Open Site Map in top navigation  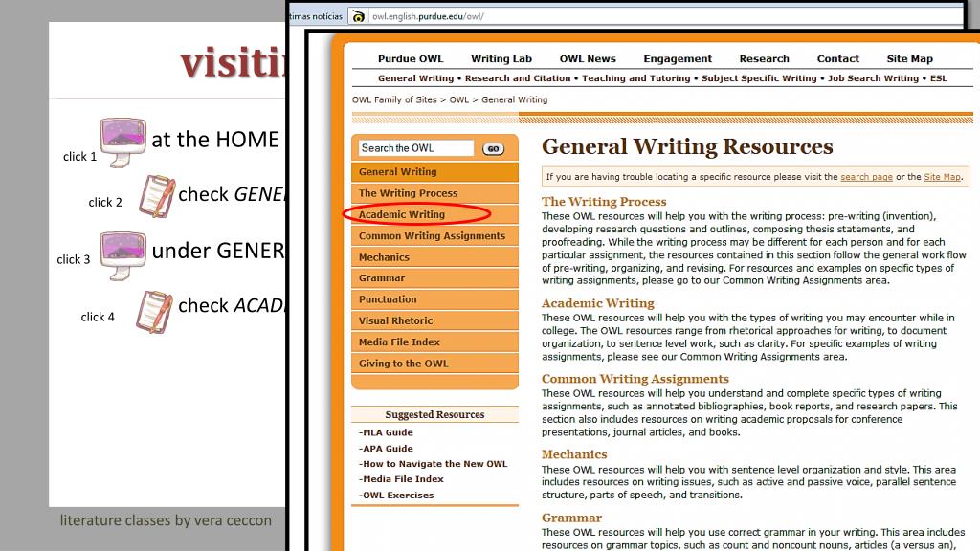point(909,58)
